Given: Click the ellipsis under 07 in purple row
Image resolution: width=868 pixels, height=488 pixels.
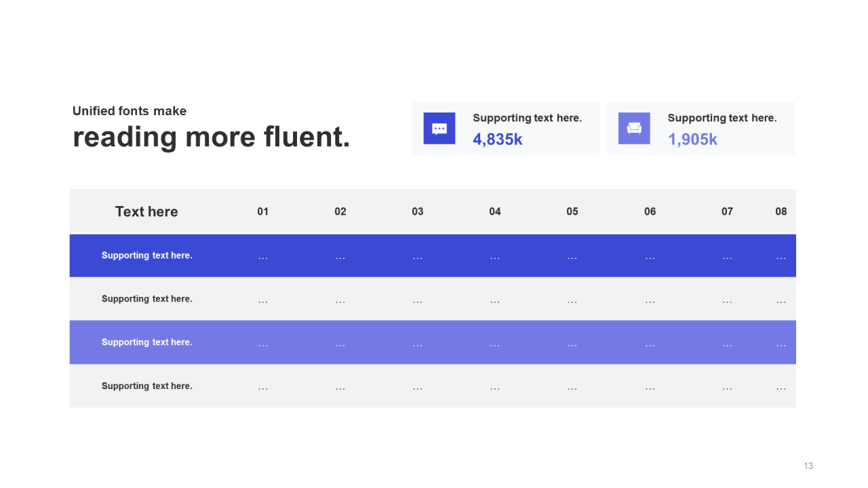Looking at the screenshot, I should point(728,345).
